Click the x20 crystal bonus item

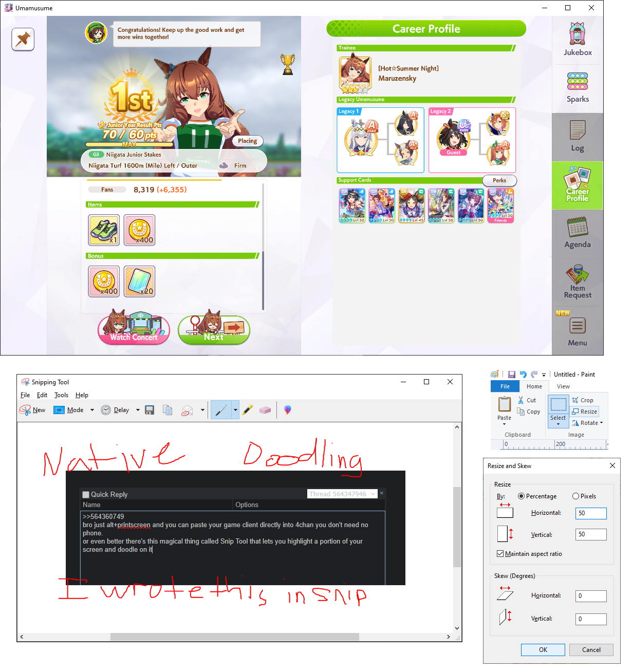tap(139, 282)
